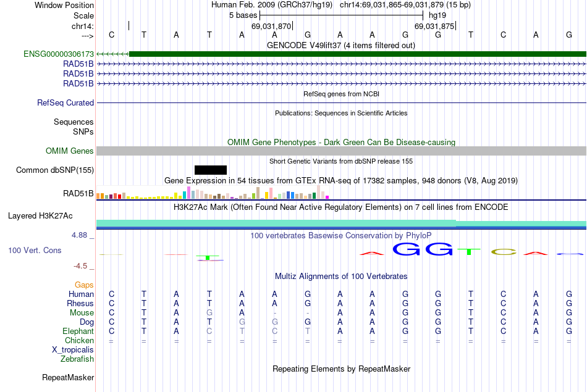This screenshot has width=587, height=392.
Task: Click hg19 text beside the scale bar
Action: (437, 15)
